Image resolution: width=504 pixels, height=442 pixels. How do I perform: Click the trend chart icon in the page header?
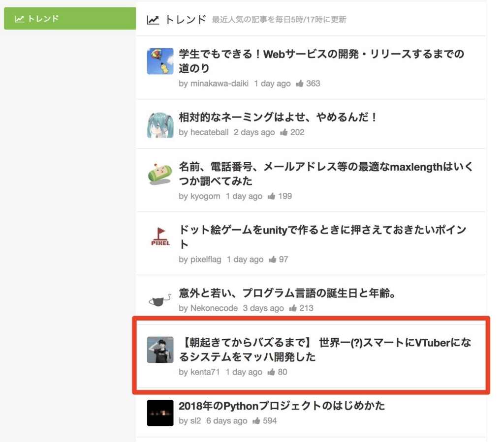pos(153,20)
